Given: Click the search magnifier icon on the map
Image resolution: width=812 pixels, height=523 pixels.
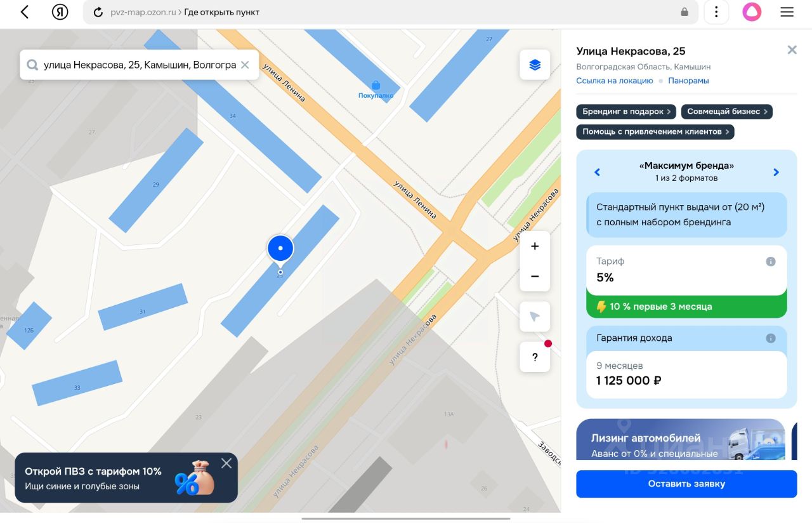Looking at the screenshot, I should (x=32, y=65).
